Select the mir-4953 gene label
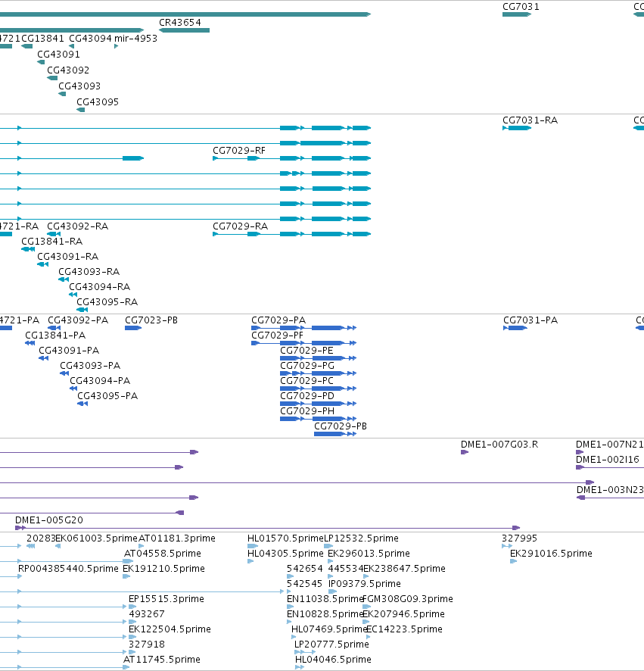Viewport: 644px width, 671px height. click(x=135, y=39)
